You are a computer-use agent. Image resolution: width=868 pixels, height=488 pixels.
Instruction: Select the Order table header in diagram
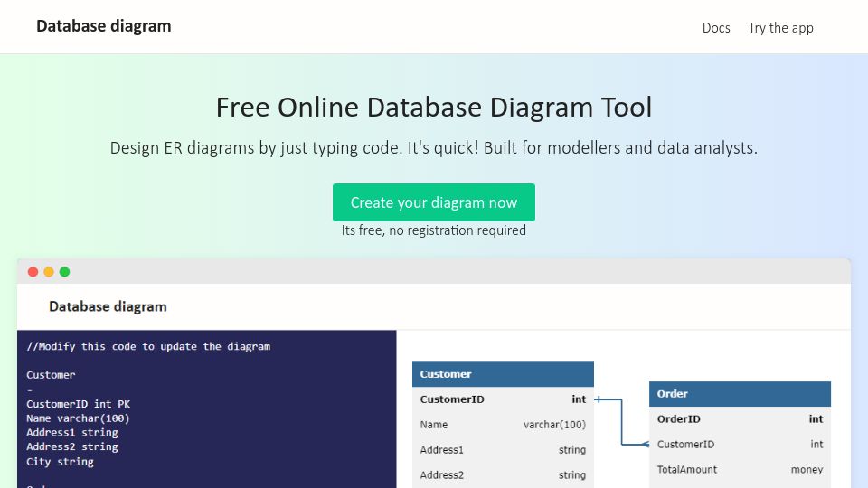pos(740,394)
